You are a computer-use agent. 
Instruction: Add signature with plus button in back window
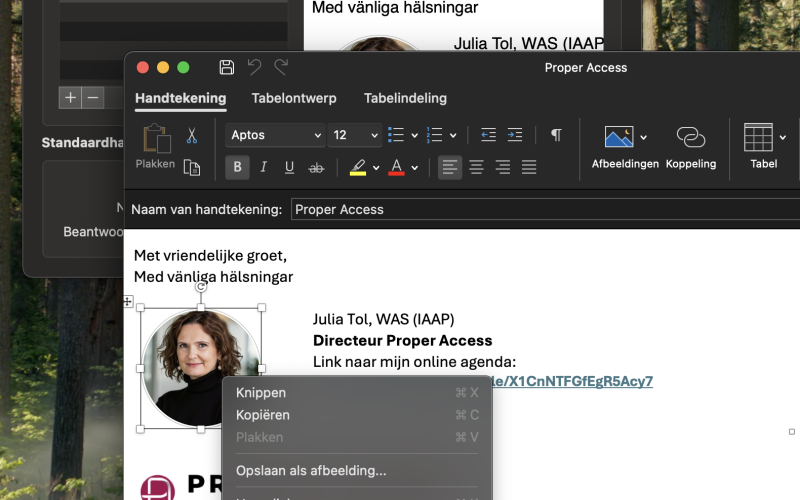click(70, 97)
